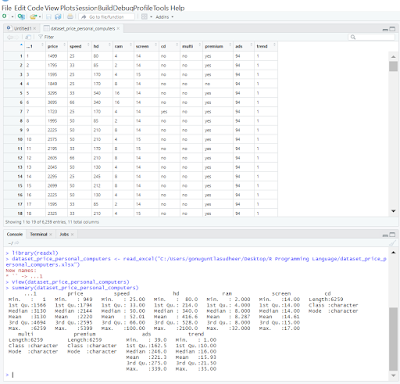The height and width of the screenshot is (384, 400).
Task: Maximize the console pane
Action: (x=392, y=234)
